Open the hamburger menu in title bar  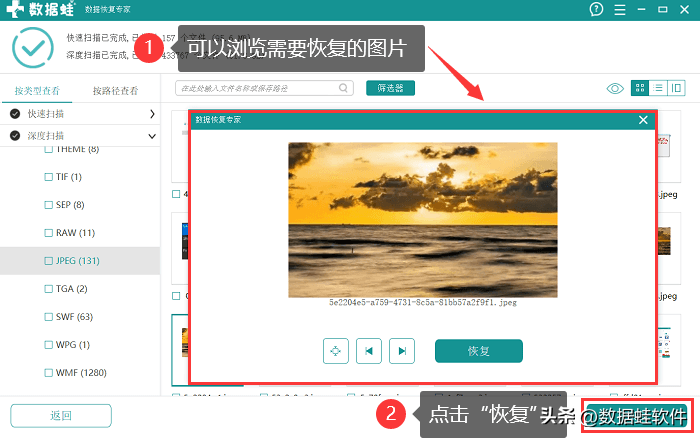click(620, 9)
